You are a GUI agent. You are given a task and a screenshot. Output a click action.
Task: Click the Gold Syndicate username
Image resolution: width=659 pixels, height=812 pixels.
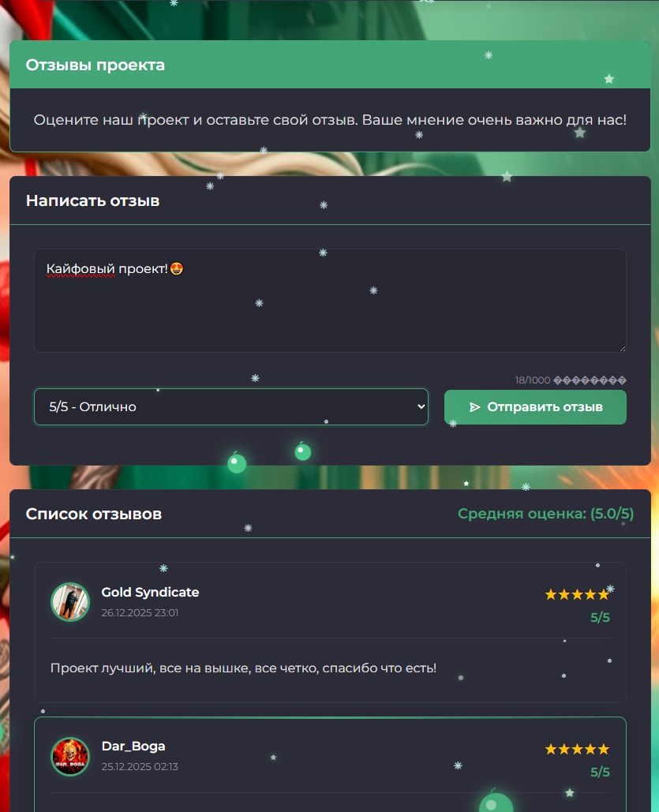(x=150, y=592)
